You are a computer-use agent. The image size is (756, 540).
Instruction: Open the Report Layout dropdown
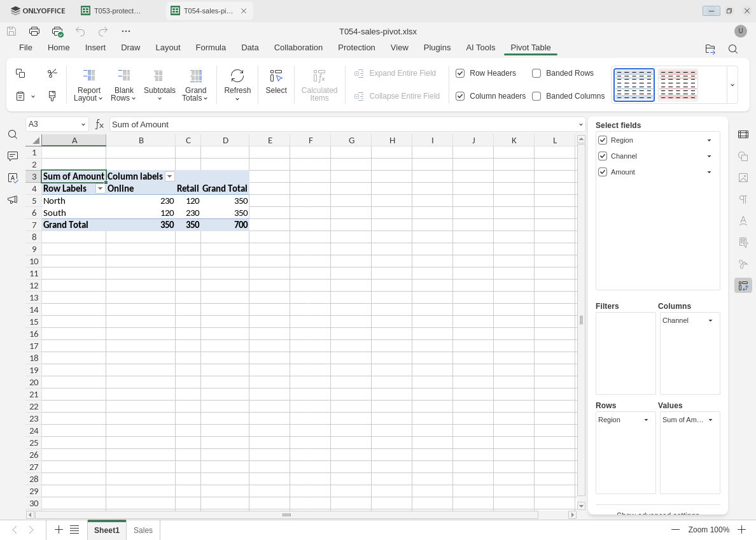tap(88, 85)
